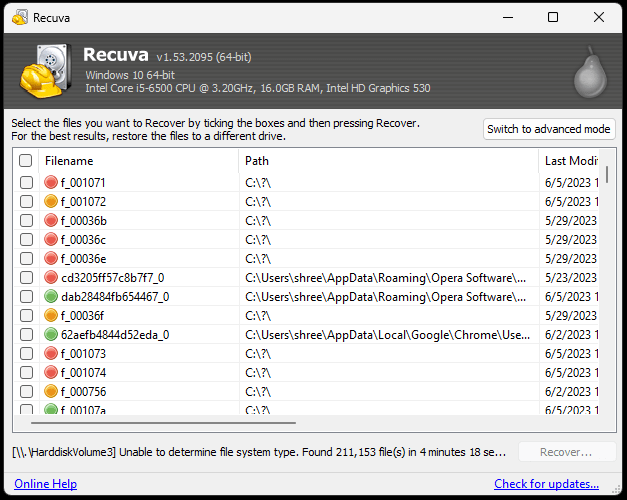Image resolution: width=627 pixels, height=500 pixels.
Task: Click the red status dot for cd3205ff57c8b7f7_0
Action: pyautogui.click(x=51, y=278)
